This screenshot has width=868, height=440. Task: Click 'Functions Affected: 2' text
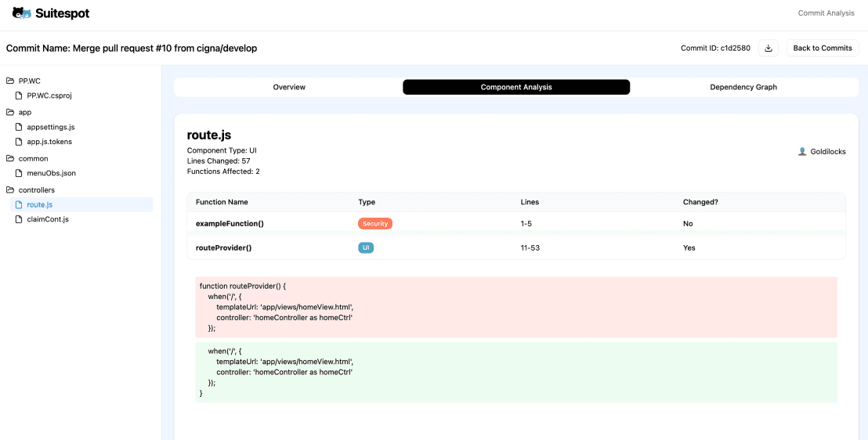point(223,171)
